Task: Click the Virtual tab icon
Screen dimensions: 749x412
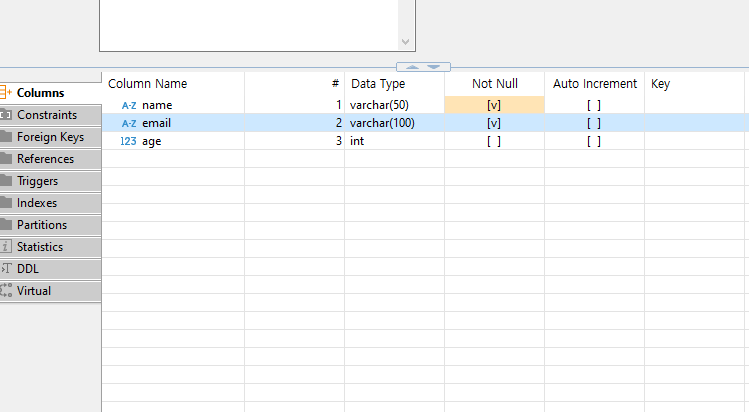Action: (6, 290)
